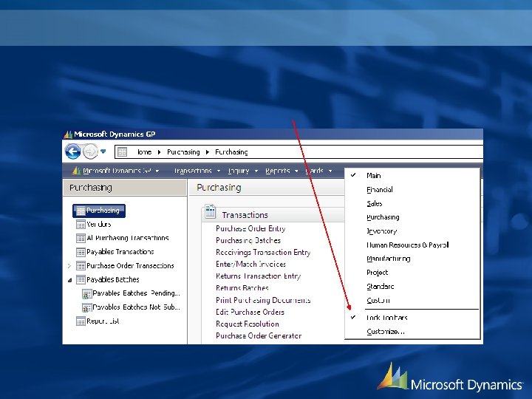
Task: Open the Cards menu
Action: (x=318, y=171)
